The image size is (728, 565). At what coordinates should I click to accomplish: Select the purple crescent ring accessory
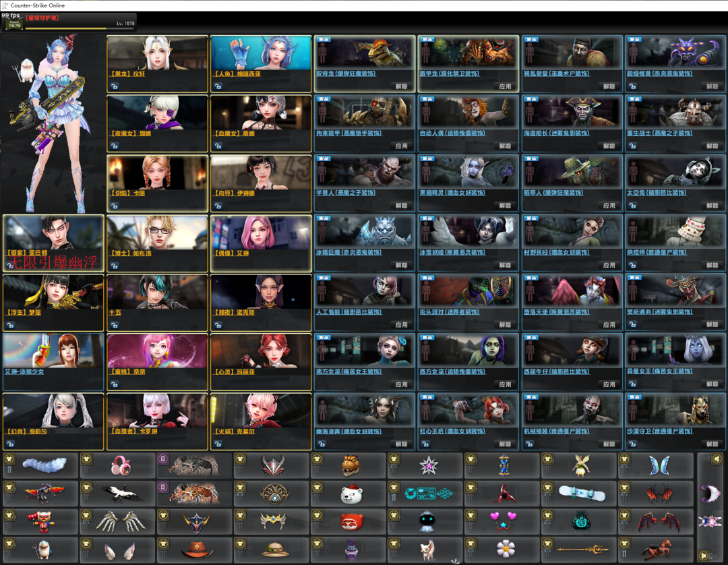click(x=710, y=493)
